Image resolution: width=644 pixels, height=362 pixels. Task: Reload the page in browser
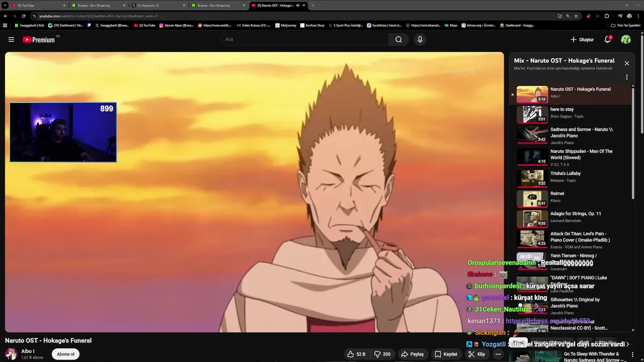point(24,16)
